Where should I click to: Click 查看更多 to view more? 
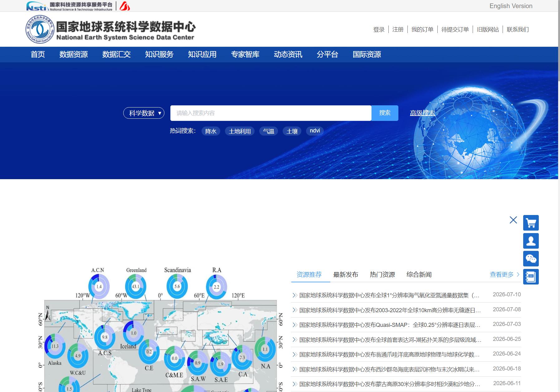pos(502,275)
